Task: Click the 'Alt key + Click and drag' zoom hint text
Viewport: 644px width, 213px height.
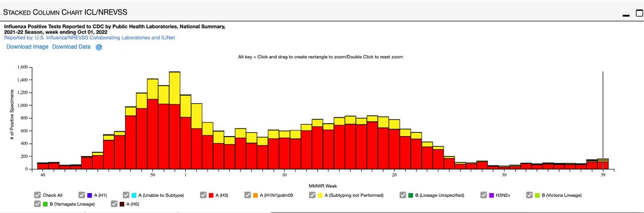Action: [x=320, y=57]
